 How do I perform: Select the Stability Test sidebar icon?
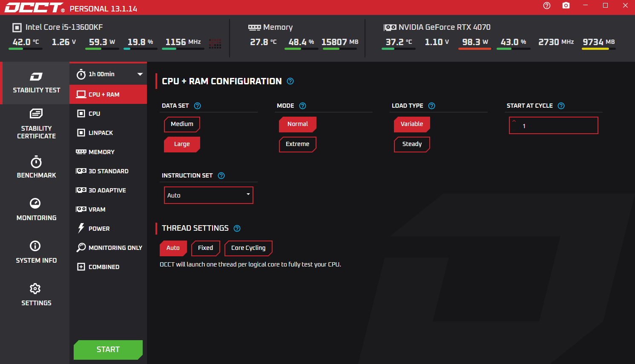point(36,83)
